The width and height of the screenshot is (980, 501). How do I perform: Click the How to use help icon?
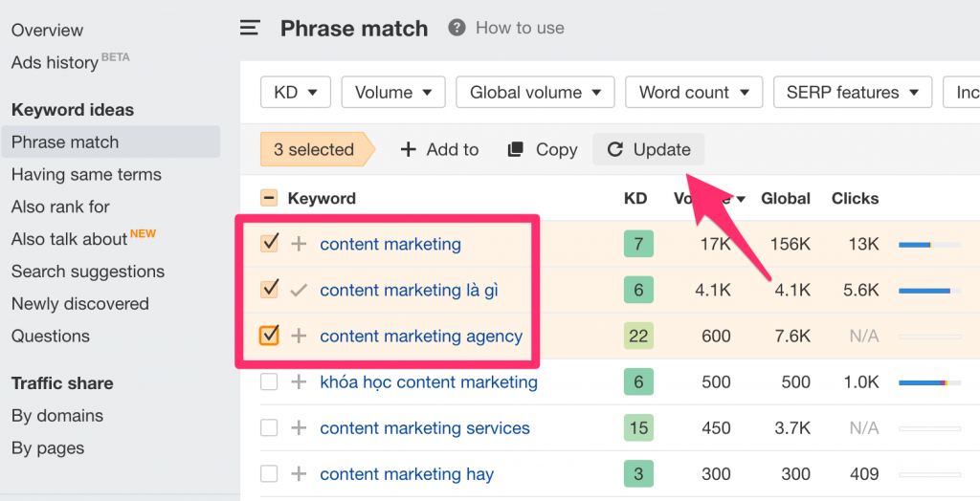457,28
